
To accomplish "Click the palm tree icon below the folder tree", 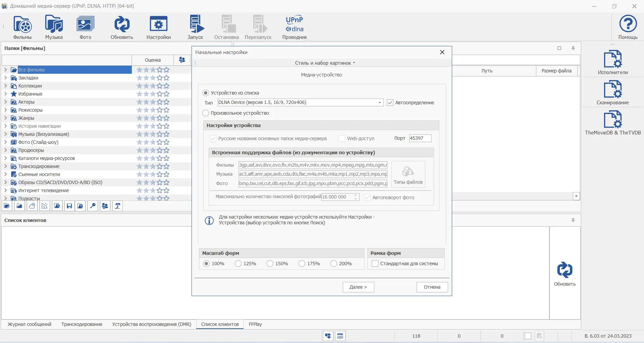I will 118,206.
